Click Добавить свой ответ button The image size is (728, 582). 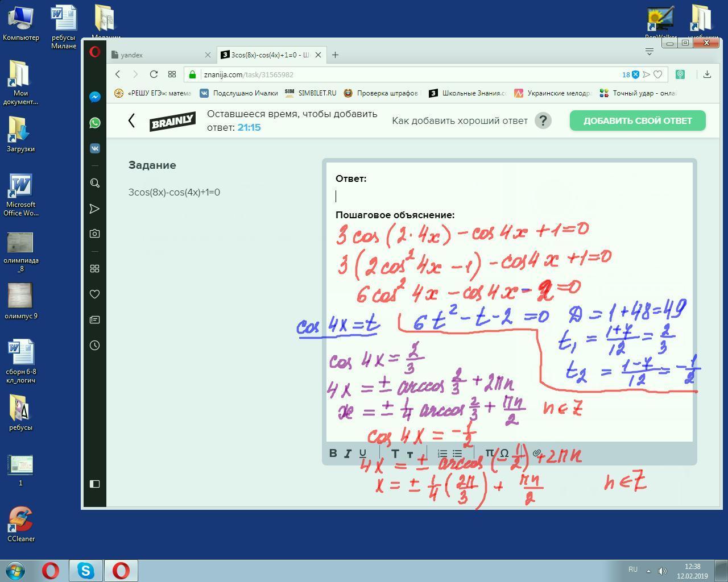pyautogui.click(x=638, y=120)
